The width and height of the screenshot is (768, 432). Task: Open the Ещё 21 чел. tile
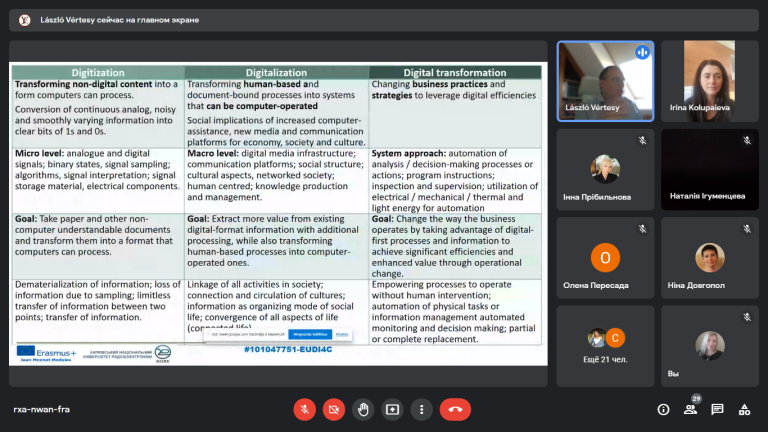605,346
